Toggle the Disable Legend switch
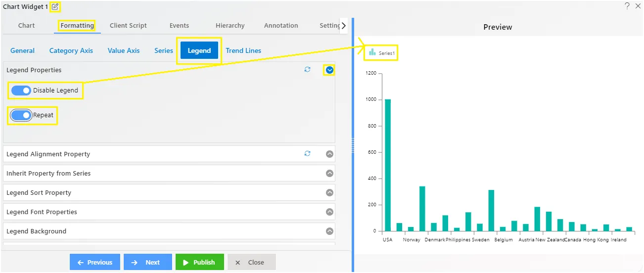Viewport: 644px width, 273px height. [x=21, y=91]
